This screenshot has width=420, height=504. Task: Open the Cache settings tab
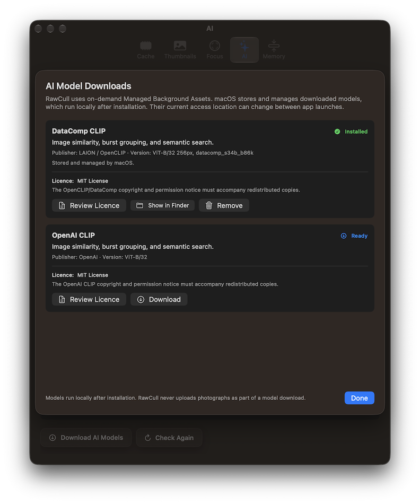pyautogui.click(x=146, y=50)
